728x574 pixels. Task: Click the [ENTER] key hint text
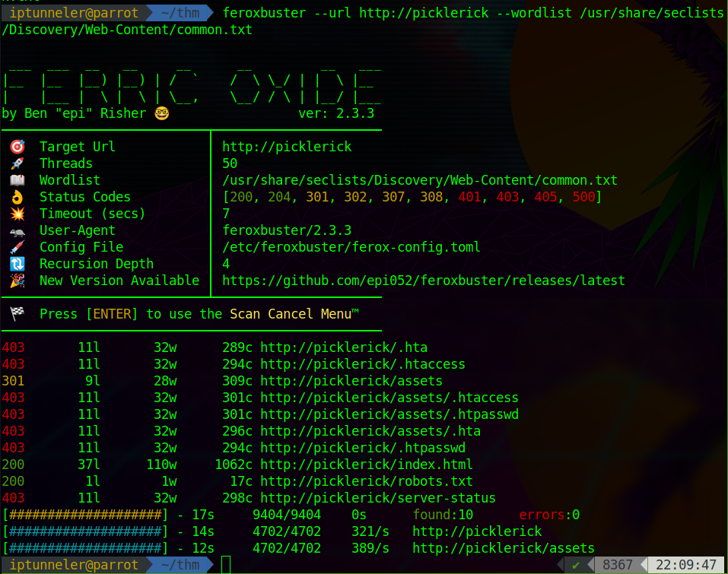click(x=112, y=314)
